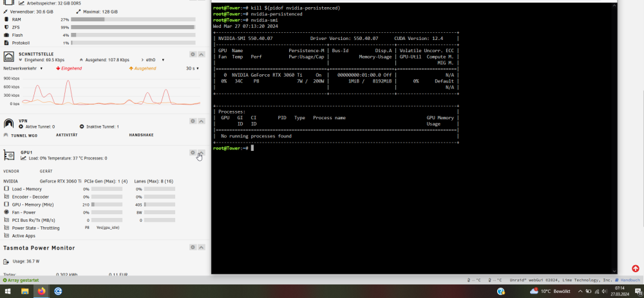
Task: Click the GeForce RTX 3060 Ti device name
Action: coord(61,181)
